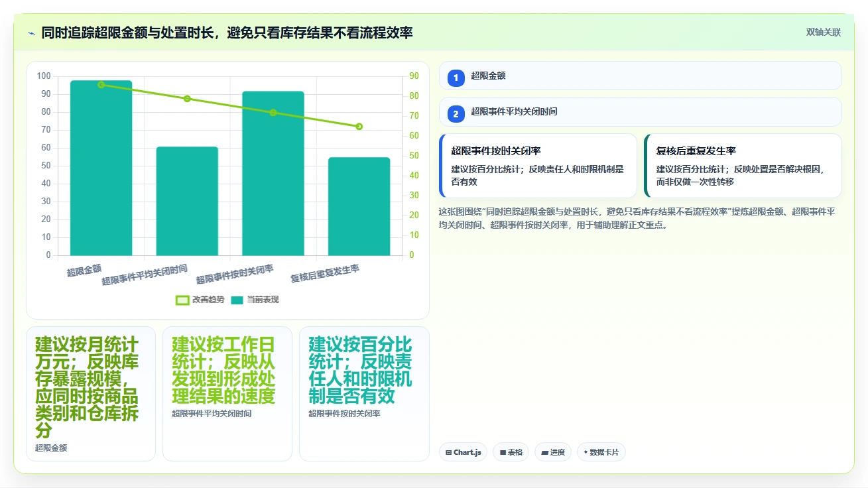Click the 超限事件平均关闭时间 bar in chart
The image size is (868, 488).
pyautogui.click(x=187, y=201)
